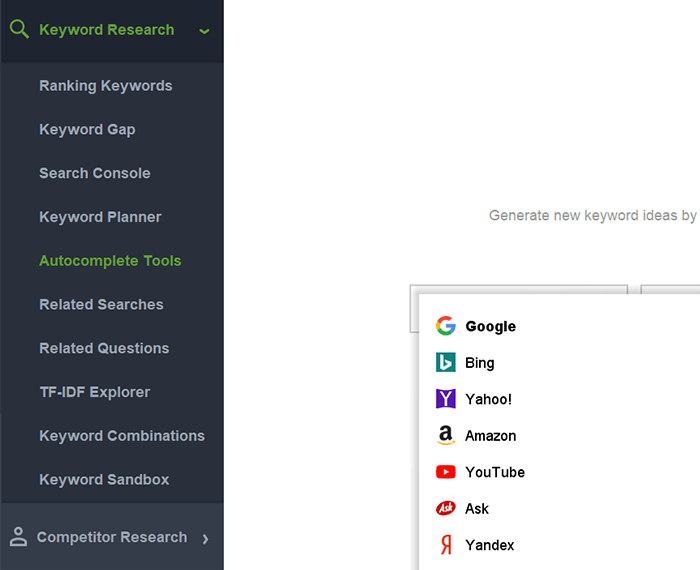Choose Ask autocomplete option
Image resolution: width=700 pixels, height=570 pixels.
tap(477, 509)
